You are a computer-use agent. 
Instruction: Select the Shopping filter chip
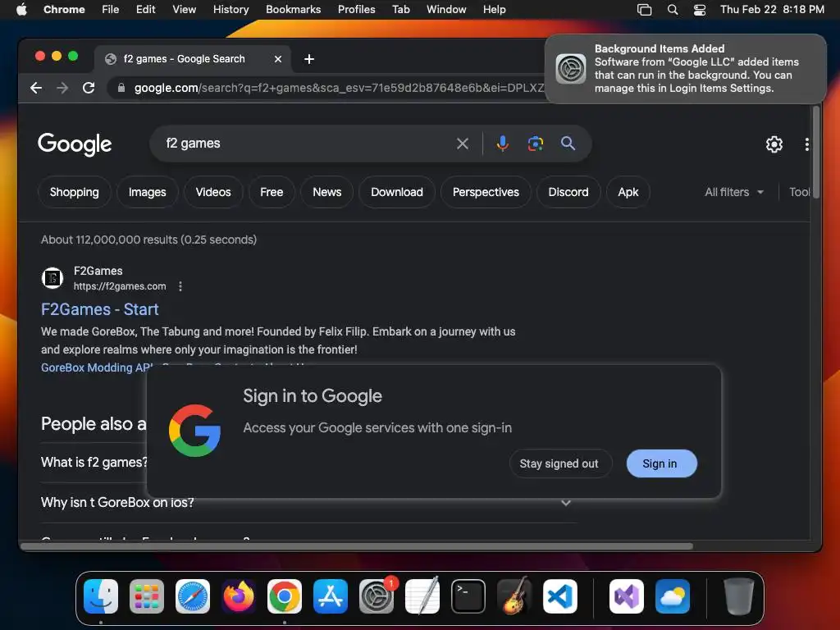click(x=75, y=192)
